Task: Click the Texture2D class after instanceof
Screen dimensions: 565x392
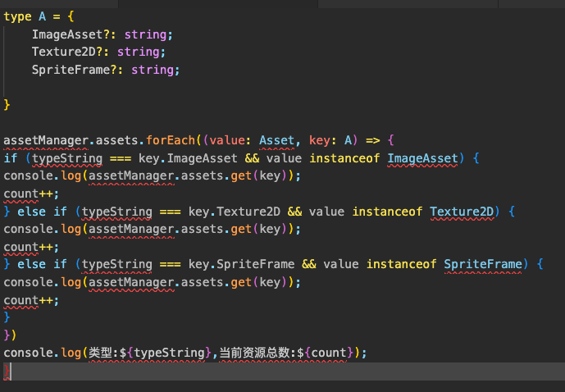Action: 462,212
